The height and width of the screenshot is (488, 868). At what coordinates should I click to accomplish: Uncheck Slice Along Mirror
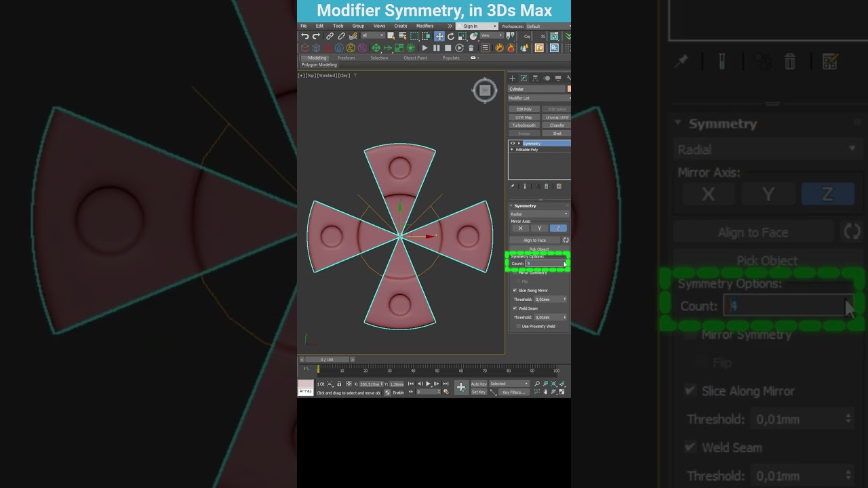pyautogui.click(x=515, y=291)
